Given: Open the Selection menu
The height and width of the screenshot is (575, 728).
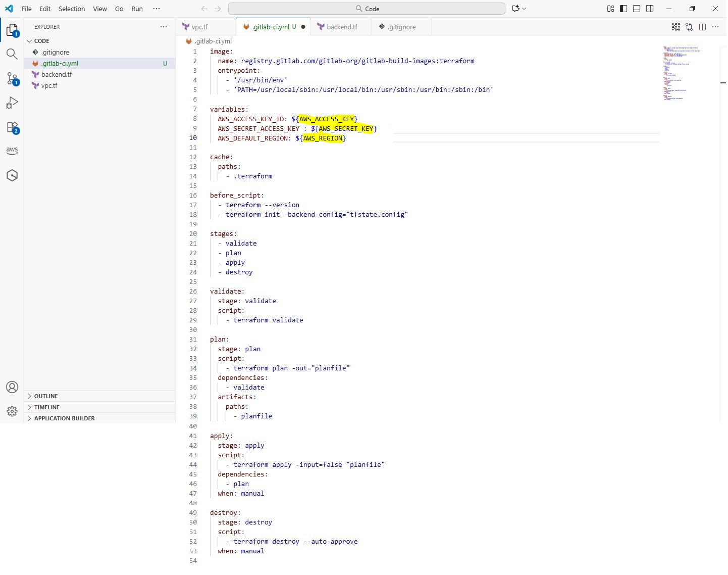Looking at the screenshot, I should (x=72, y=9).
